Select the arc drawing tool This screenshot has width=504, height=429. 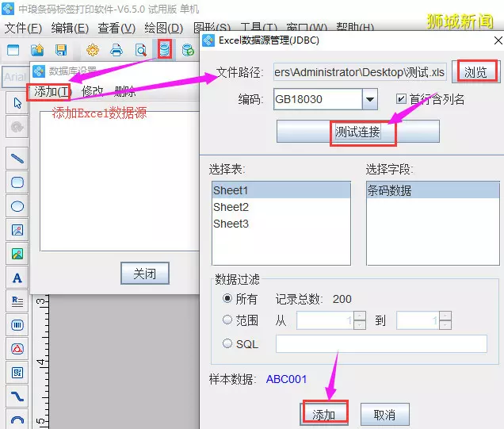17,419
